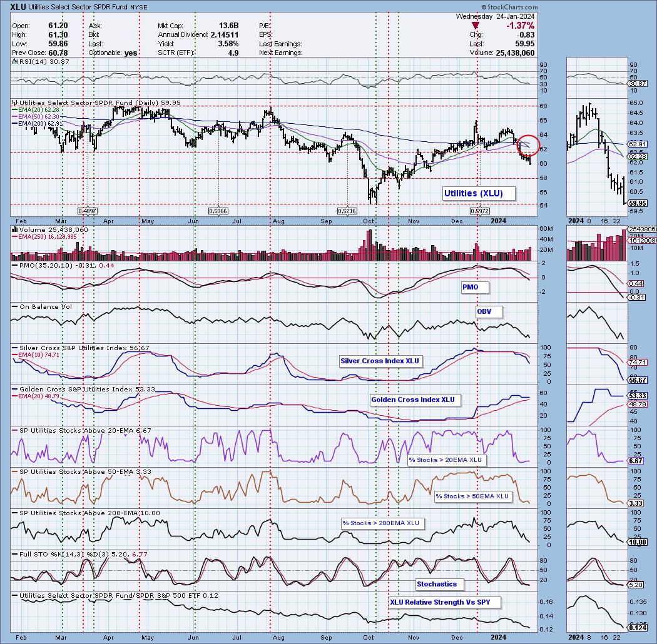This screenshot has height=644, width=657.
Task: Click the 6.67 stocks above 20-EMA tag
Action: click(x=636, y=461)
